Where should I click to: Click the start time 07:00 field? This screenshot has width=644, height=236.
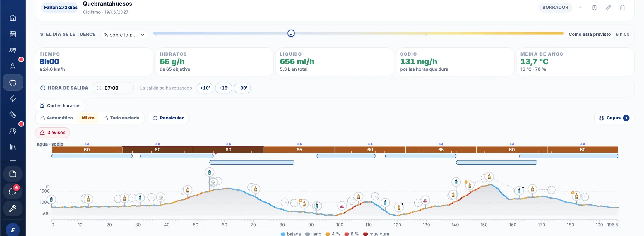113,88
